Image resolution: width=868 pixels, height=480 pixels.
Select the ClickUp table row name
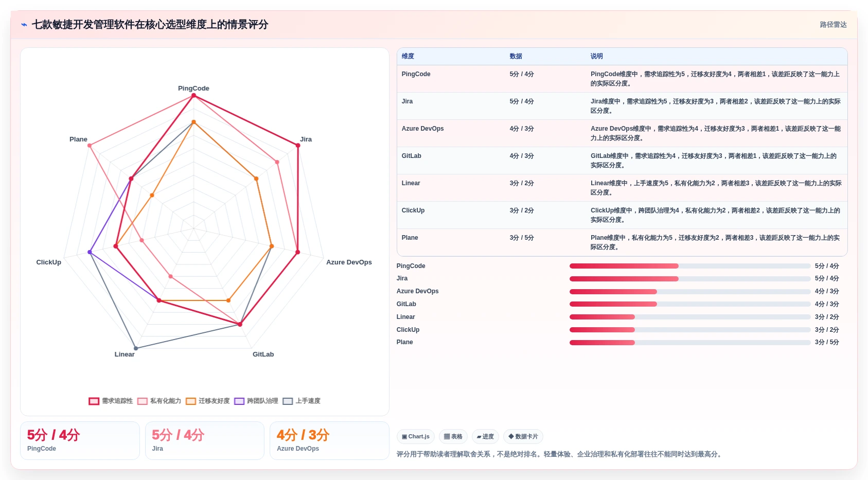[x=413, y=210]
